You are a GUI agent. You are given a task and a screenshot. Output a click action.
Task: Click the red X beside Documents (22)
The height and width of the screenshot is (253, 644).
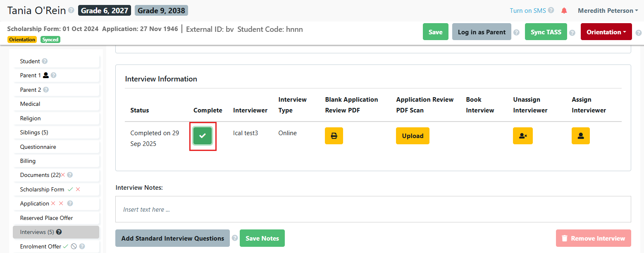pos(63,175)
